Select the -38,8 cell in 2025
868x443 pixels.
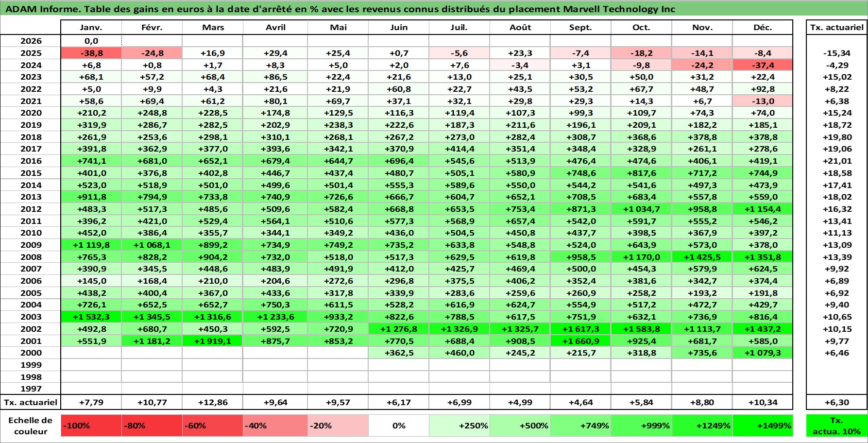click(91, 53)
